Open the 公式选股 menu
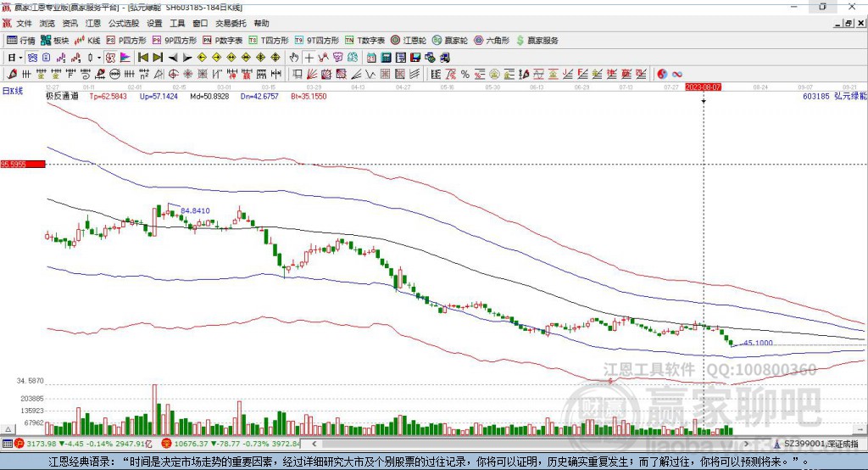 124,23
